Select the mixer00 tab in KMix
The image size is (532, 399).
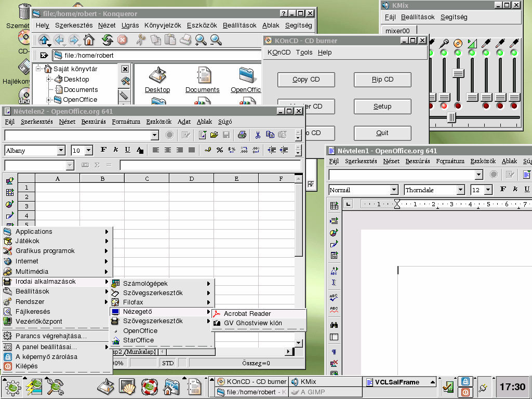pyautogui.click(x=397, y=31)
